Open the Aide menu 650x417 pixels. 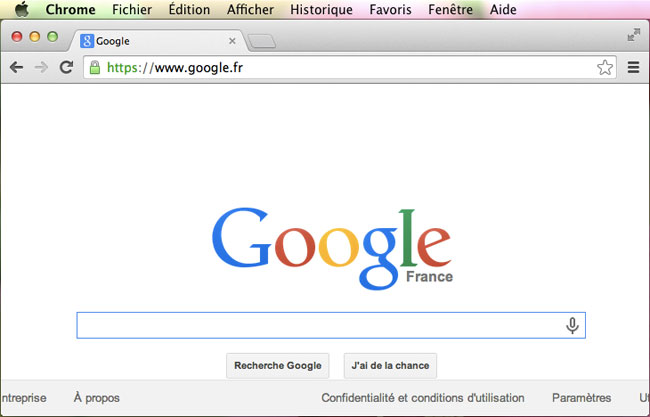click(503, 10)
